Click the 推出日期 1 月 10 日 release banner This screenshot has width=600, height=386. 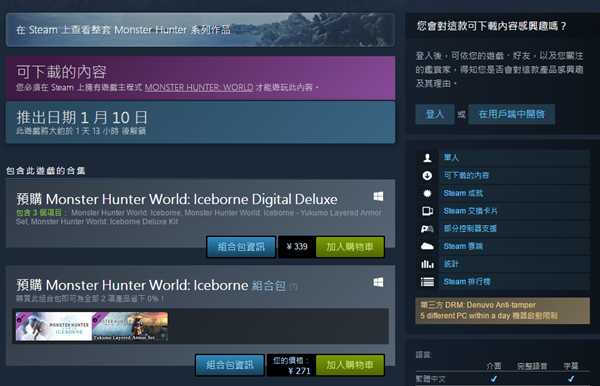pos(201,122)
